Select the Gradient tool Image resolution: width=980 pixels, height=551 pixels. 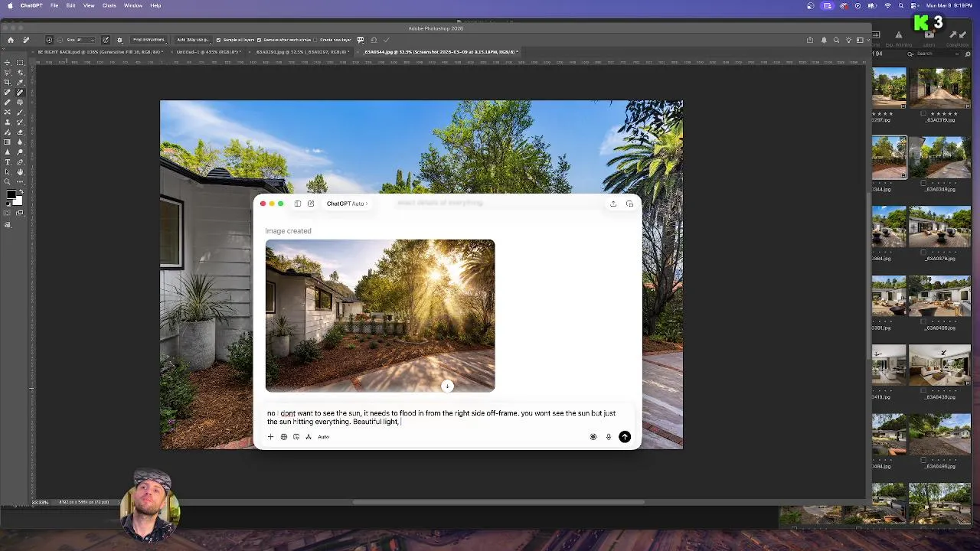pyautogui.click(x=8, y=142)
